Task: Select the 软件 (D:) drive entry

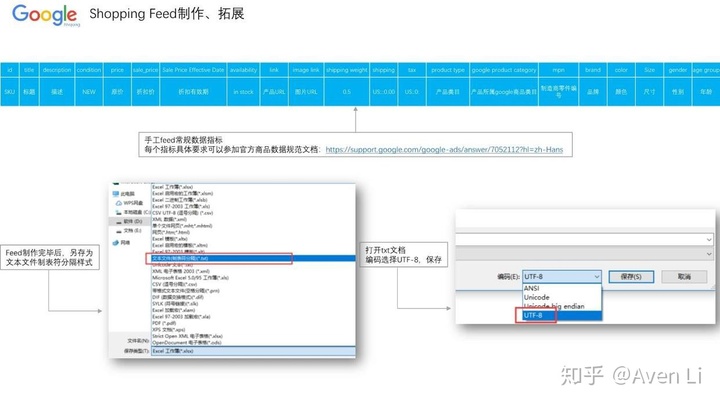Action: click(x=129, y=222)
